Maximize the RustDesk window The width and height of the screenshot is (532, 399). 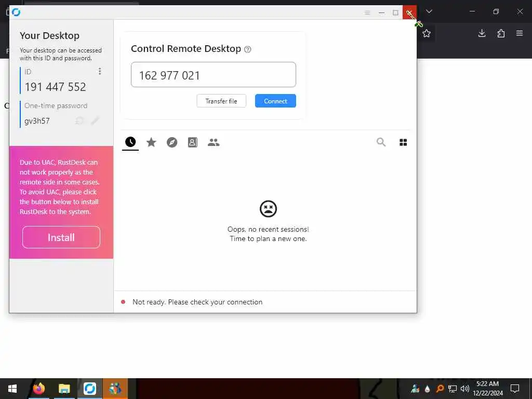395,12
